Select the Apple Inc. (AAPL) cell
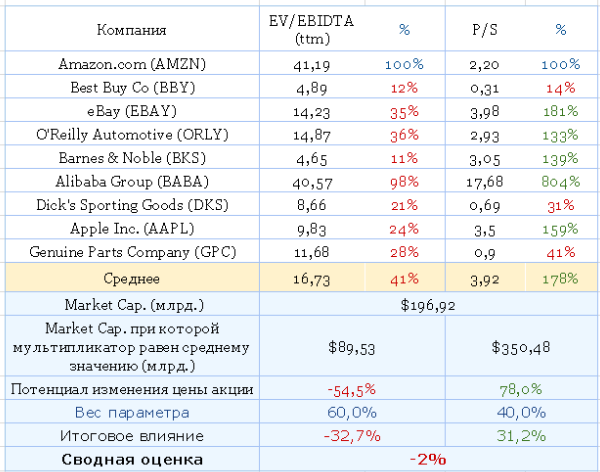Image resolution: width=600 pixels, height=472 pixels. click(134, 227)
